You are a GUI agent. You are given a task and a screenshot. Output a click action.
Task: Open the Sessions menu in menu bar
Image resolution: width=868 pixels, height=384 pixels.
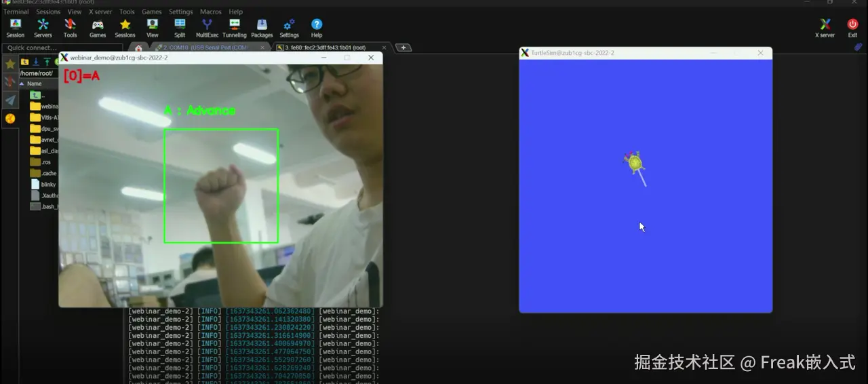point(48,12)
